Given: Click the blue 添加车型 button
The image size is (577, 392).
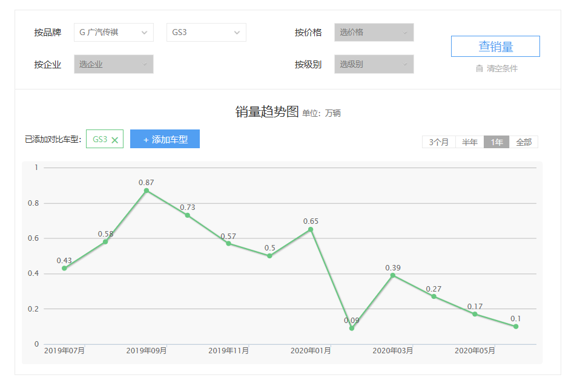Looking at the screenshot, I should point(165,139).
